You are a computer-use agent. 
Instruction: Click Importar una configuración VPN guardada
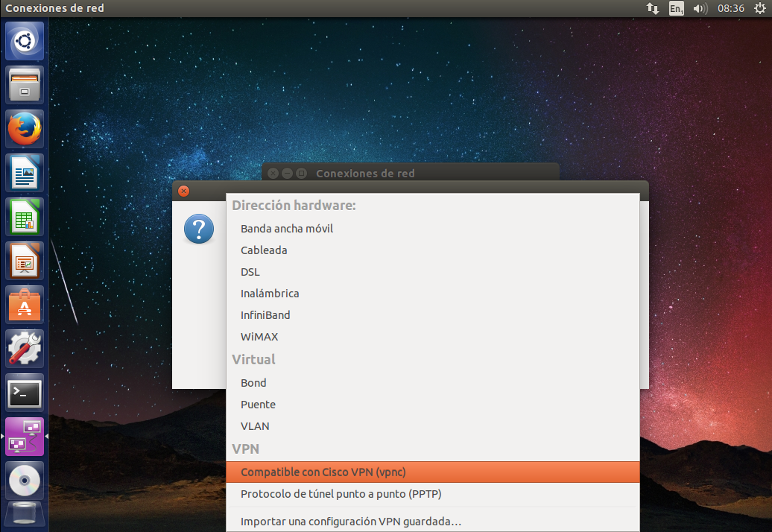[x=433, y=521]
